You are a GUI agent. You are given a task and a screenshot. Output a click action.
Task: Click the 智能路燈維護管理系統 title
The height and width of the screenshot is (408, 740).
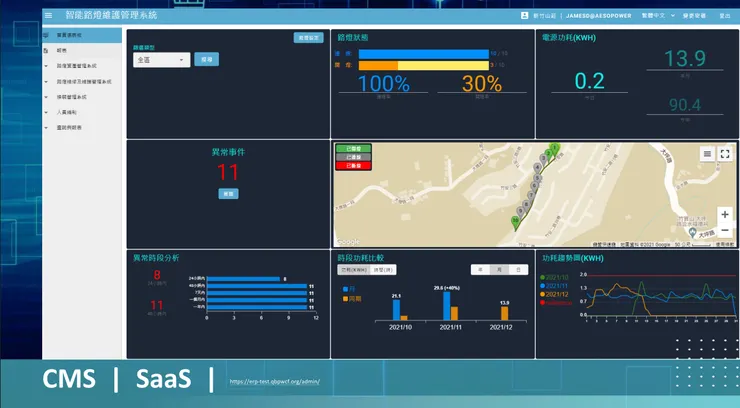pyautogui.click(x=111, y=15)
